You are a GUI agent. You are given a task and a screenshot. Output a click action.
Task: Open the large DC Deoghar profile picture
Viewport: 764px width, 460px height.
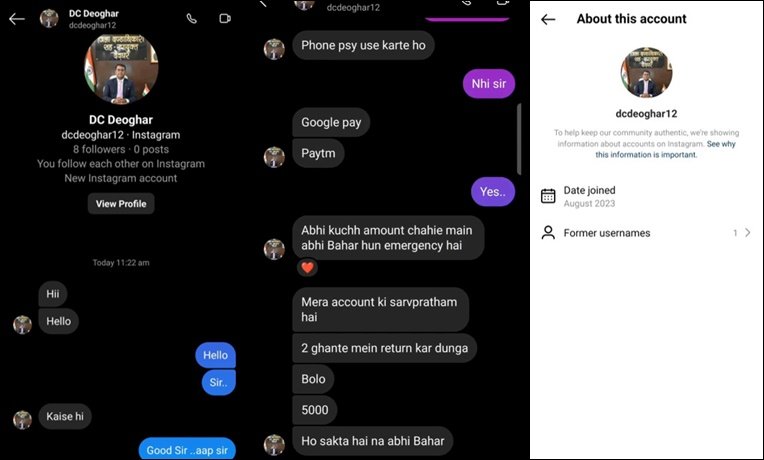pos(121,69)
